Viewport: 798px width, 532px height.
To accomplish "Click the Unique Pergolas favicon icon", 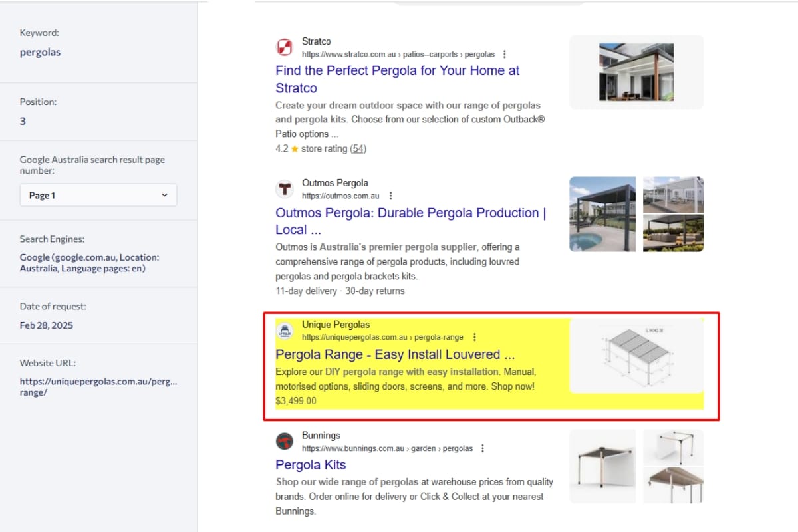I will point(285,331).
